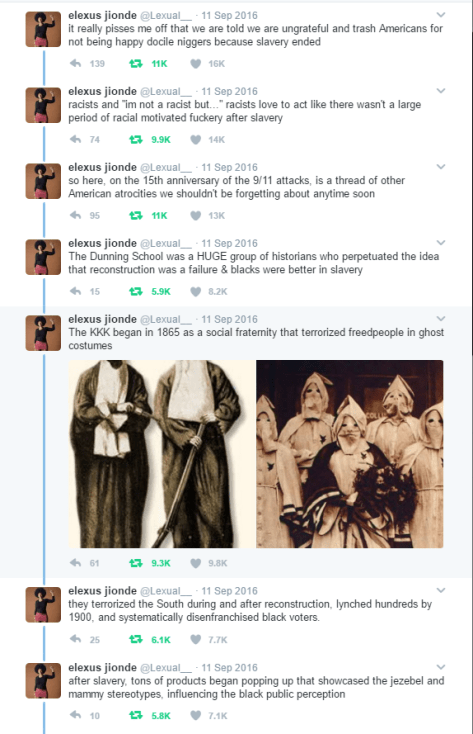View the left photo of two robed figures

pos(162,454)
